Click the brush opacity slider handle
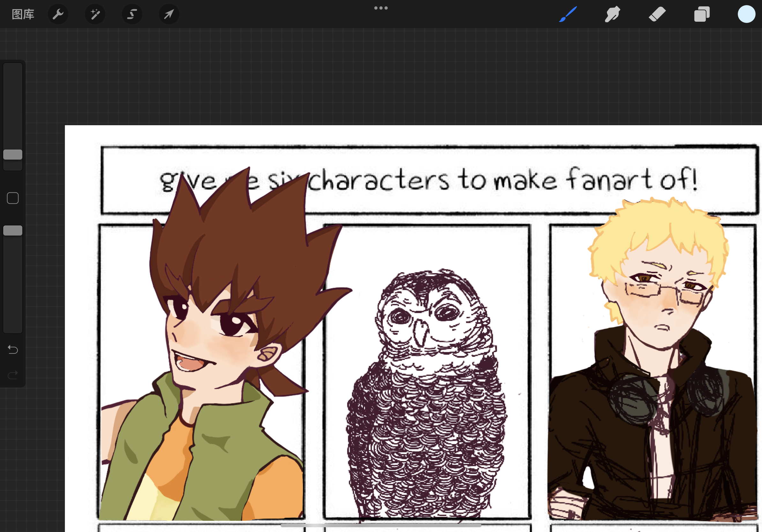 [x=13, y=231]
